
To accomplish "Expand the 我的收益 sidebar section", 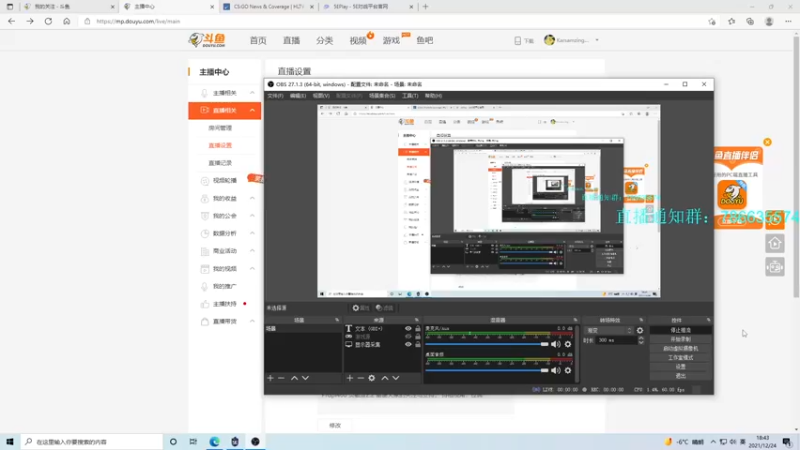I will tap(252, 198).
